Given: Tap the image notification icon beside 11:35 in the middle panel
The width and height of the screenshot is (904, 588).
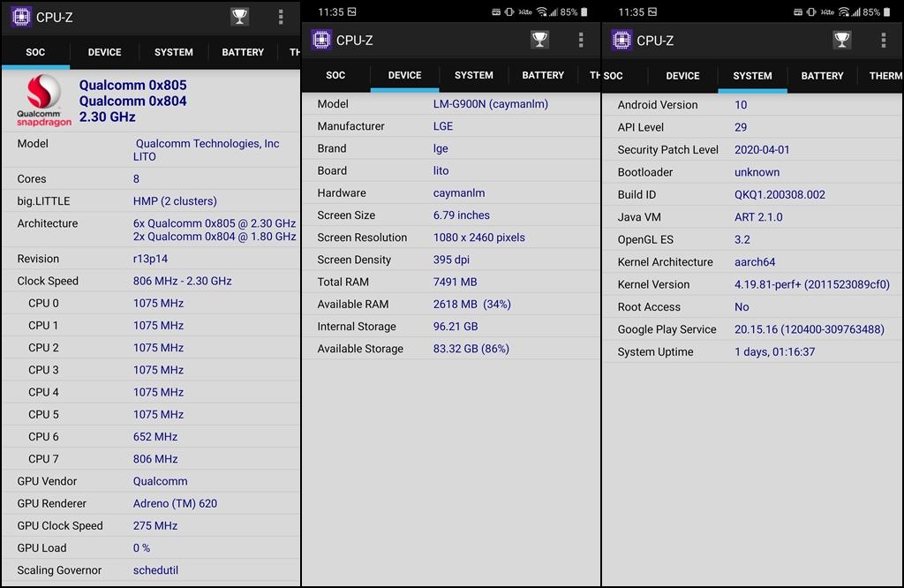Looking at the screenshot, I should click(351, 11).
